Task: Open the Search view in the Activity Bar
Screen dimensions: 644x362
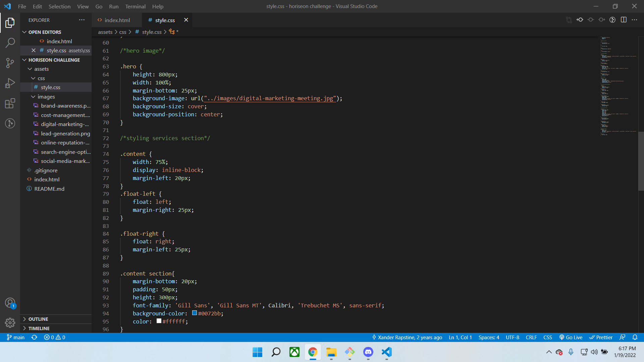Action: point(10,43)
